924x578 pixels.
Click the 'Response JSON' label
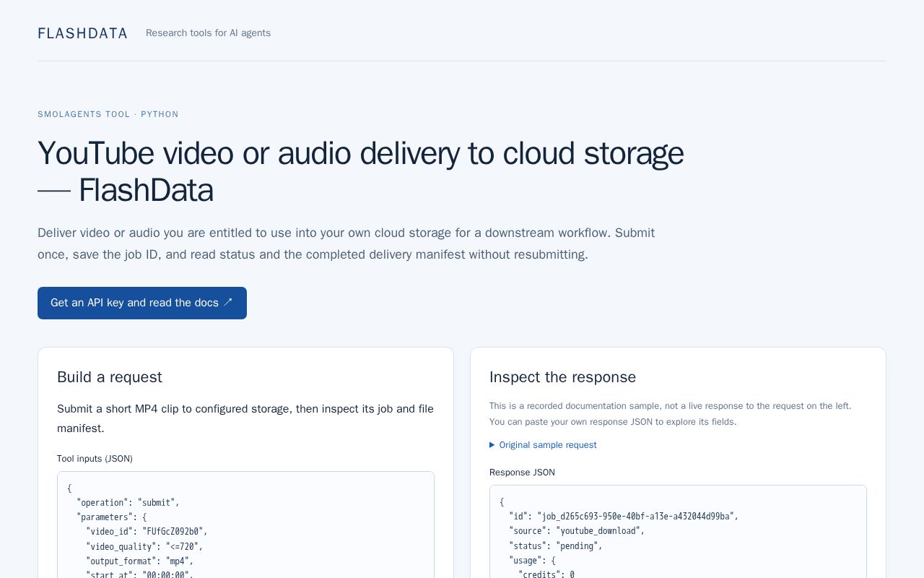(522, 473)
